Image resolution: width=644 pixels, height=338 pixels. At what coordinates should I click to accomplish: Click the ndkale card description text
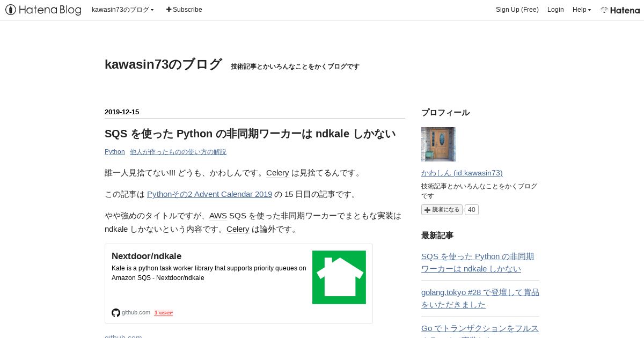[209, 273]
